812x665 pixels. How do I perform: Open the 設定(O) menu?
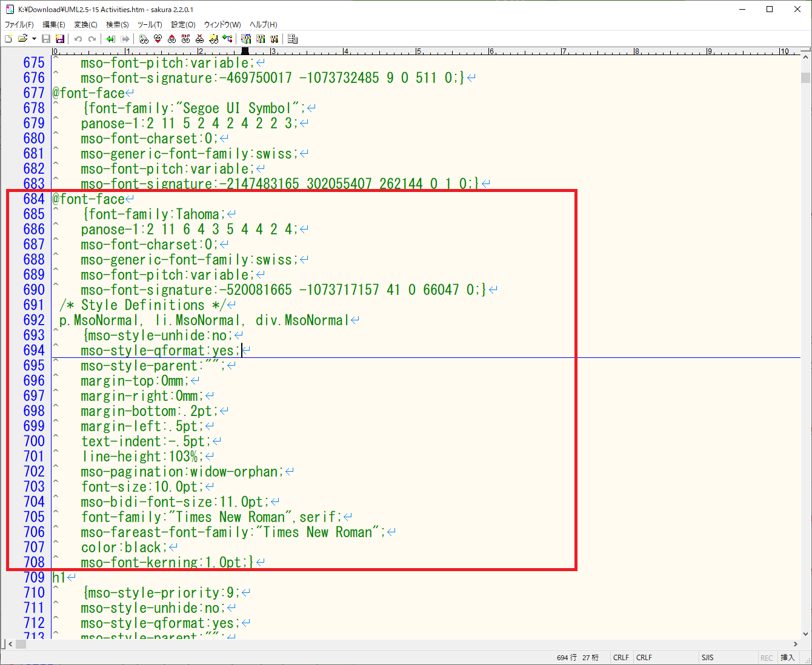pyautogui.click(x=183, y=25)
